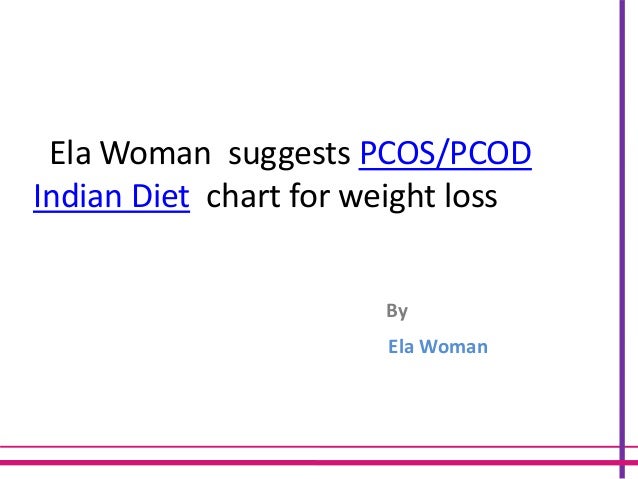Open the PCOS/PCOD hyperlink
Screen dimensions: 638x479
(445, 154)
